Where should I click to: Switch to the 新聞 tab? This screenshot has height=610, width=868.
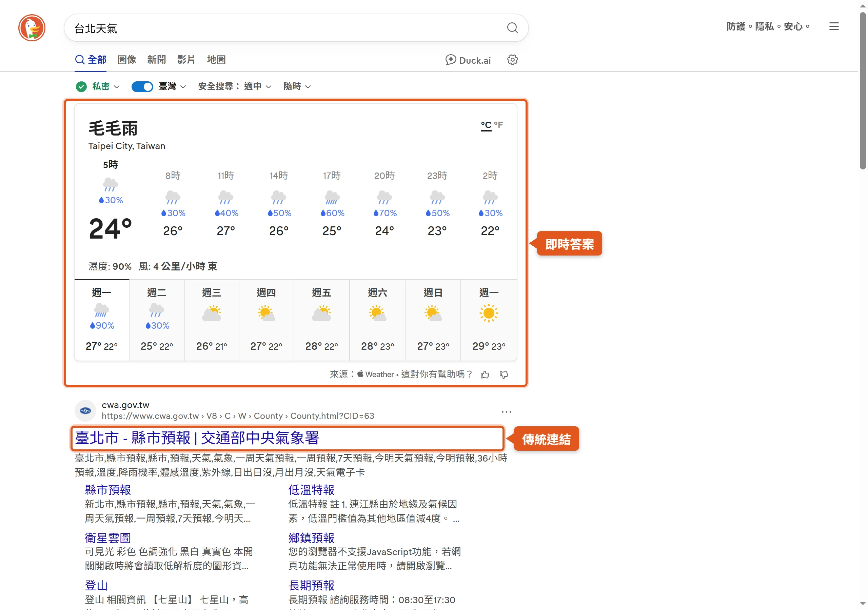(157, 60)
